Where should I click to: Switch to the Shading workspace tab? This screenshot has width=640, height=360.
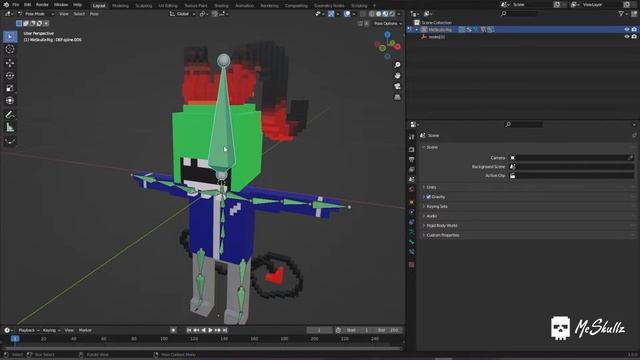click(x=221, y=6)
